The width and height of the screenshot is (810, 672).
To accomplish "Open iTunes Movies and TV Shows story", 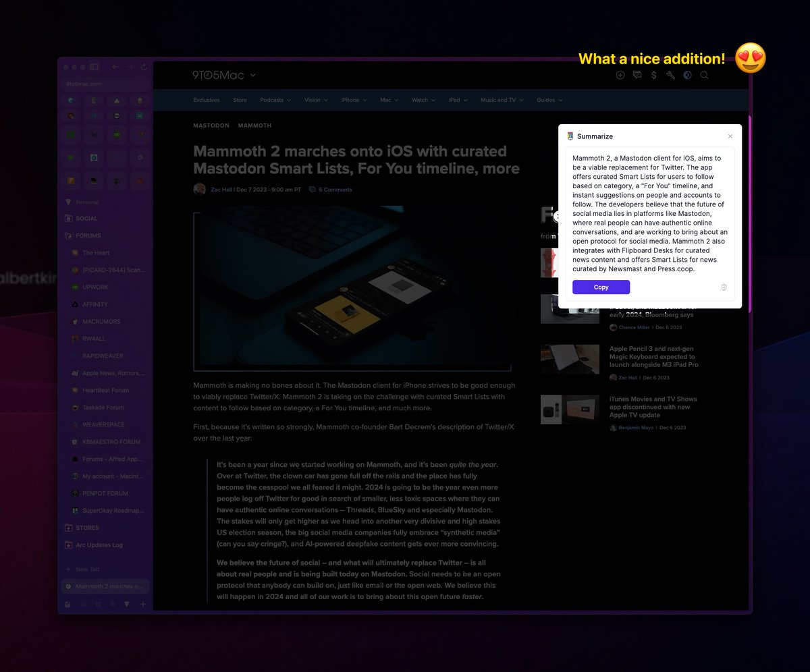I will pyautogui.click(x=653, y=407).
